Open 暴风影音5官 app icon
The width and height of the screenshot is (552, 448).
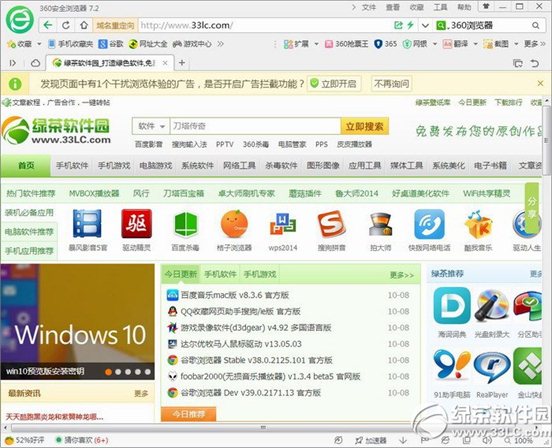87,223
